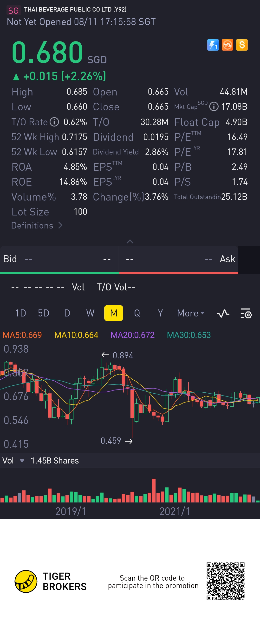
Task: Select the M monthly chart tab
Action: pos(114,313)
